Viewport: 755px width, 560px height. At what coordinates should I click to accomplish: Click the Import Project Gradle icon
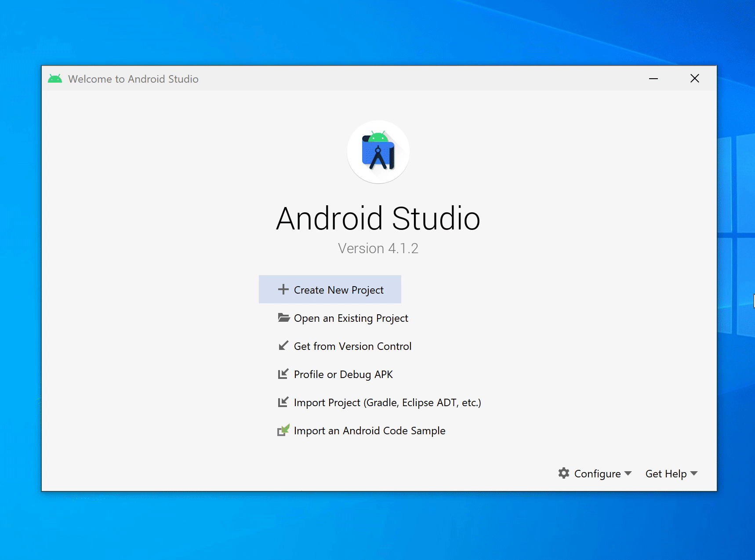283,402
